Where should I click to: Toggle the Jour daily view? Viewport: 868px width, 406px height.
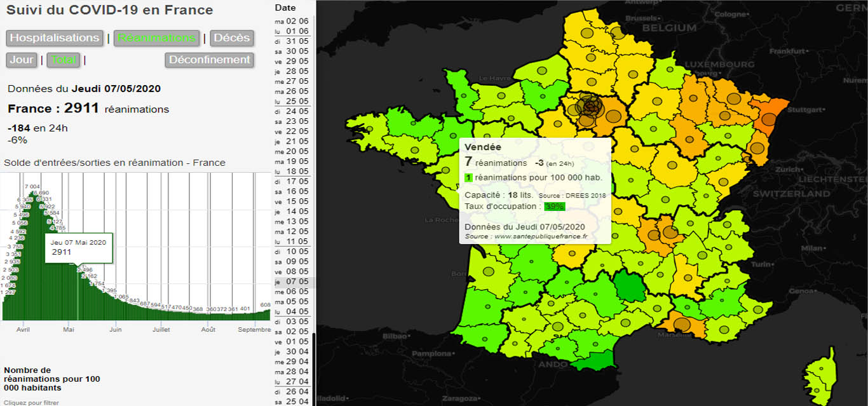22,60
